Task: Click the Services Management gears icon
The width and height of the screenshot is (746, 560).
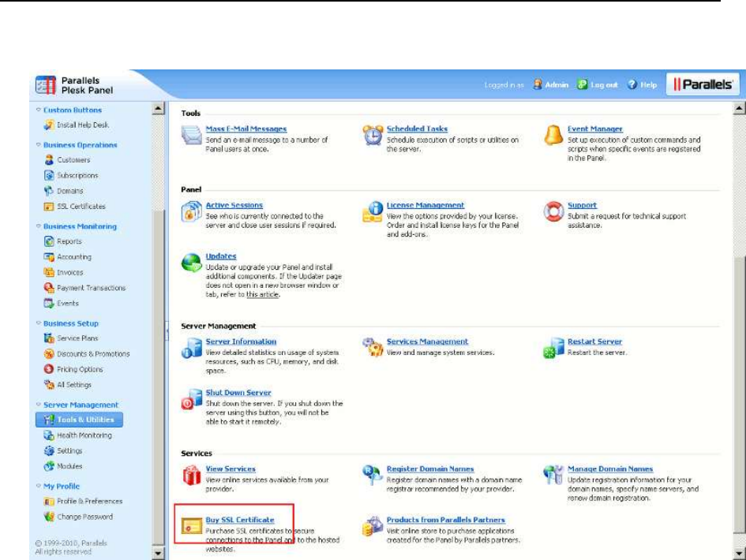Action: [x=373, y=347]
